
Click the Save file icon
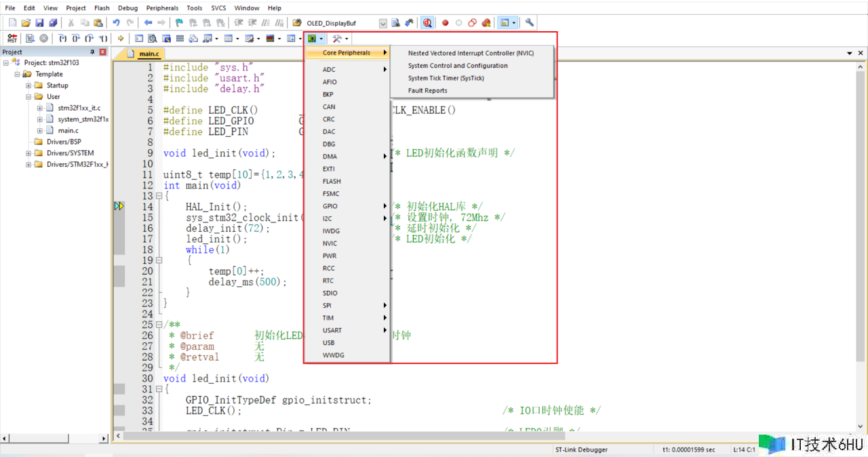tap(39, 23)
